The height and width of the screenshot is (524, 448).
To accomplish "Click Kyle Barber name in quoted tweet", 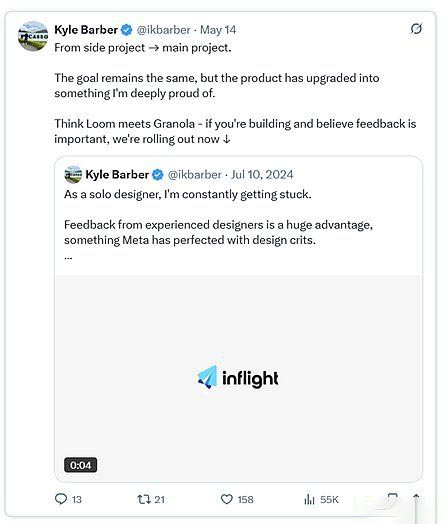I will (117, 174).
